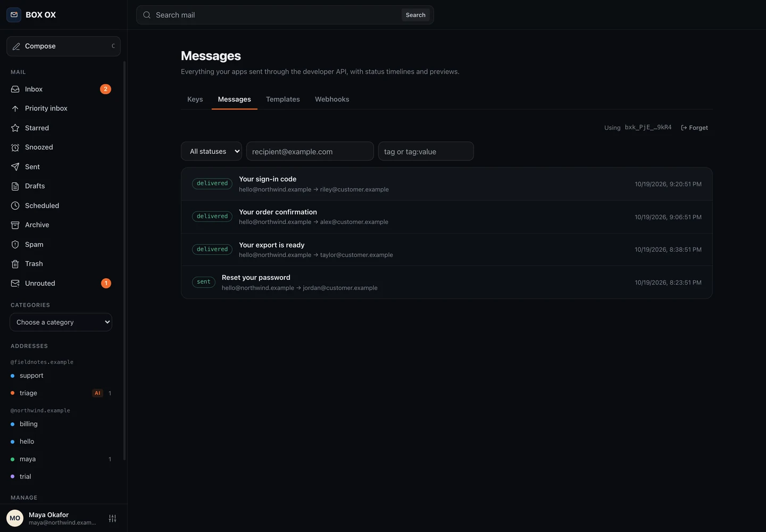Click the Unrouted envelope icon
The width and height of the screenshot is (766, 532).
[x=15, y=284]
